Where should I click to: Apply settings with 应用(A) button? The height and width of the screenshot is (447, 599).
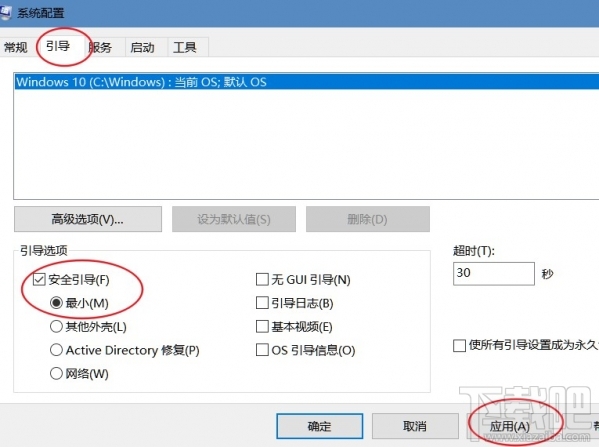510,426
